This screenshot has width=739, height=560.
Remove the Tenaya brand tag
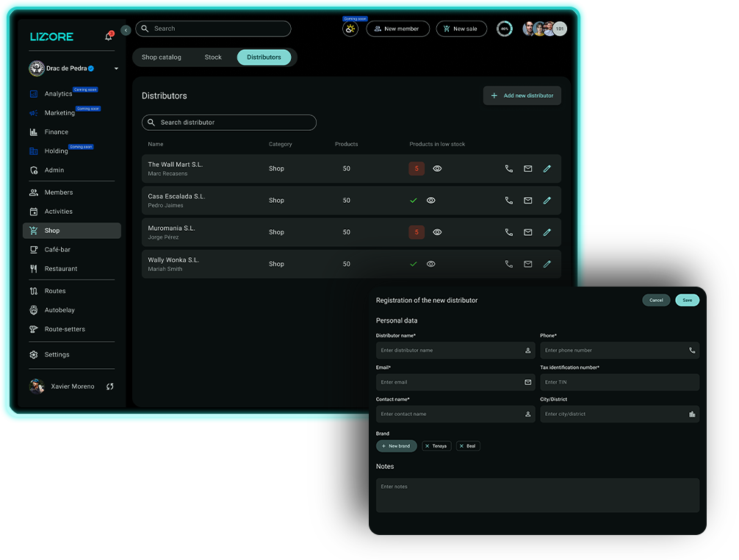click(x=428, y=446)
